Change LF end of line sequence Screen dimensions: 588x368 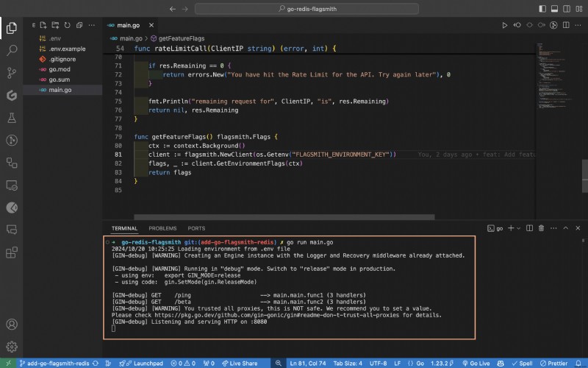(398, 363)
